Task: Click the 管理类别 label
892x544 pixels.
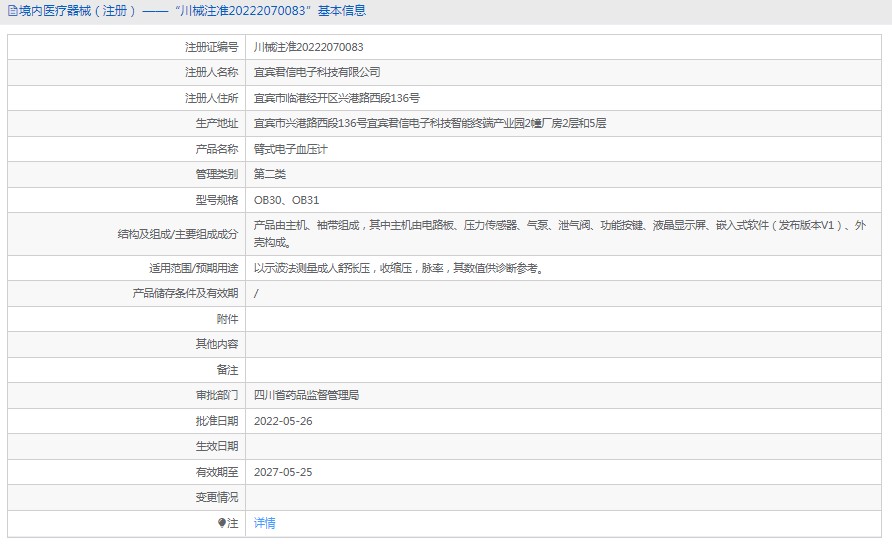Action: pyautogui.click(x=217, y=174)
